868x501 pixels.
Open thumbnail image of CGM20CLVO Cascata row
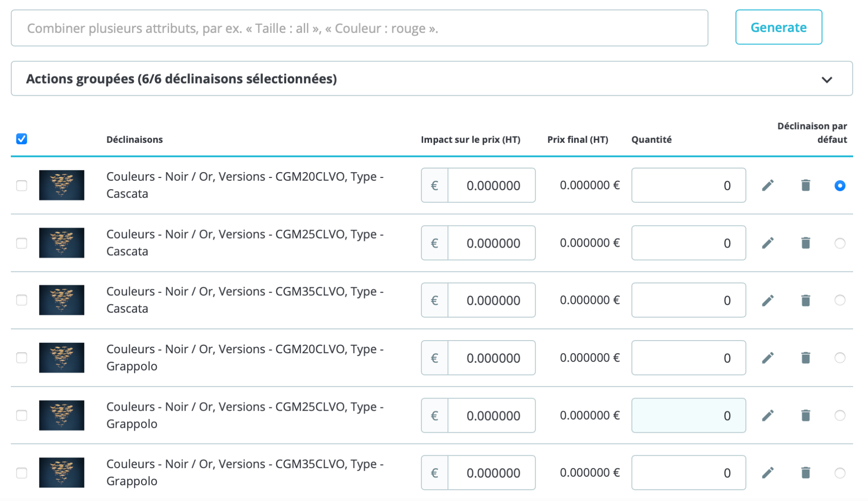pyautogui.click(x=61, y=185)
